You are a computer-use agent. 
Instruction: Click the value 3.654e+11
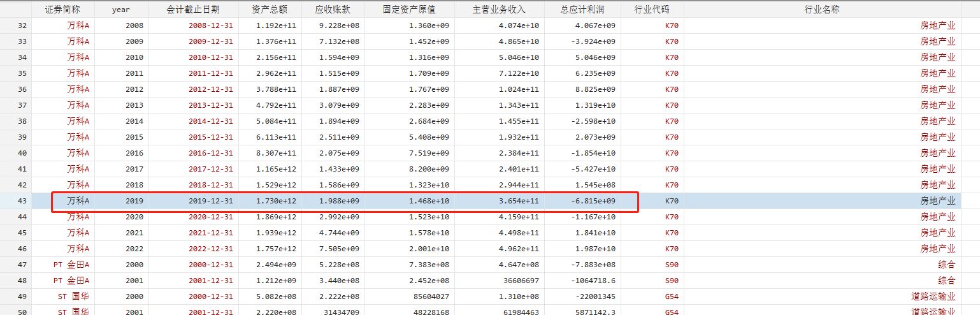tap(519, 201)
